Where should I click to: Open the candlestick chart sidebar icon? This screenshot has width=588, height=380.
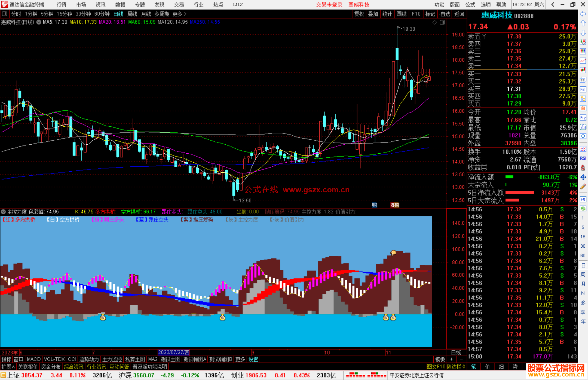point(583,70)
